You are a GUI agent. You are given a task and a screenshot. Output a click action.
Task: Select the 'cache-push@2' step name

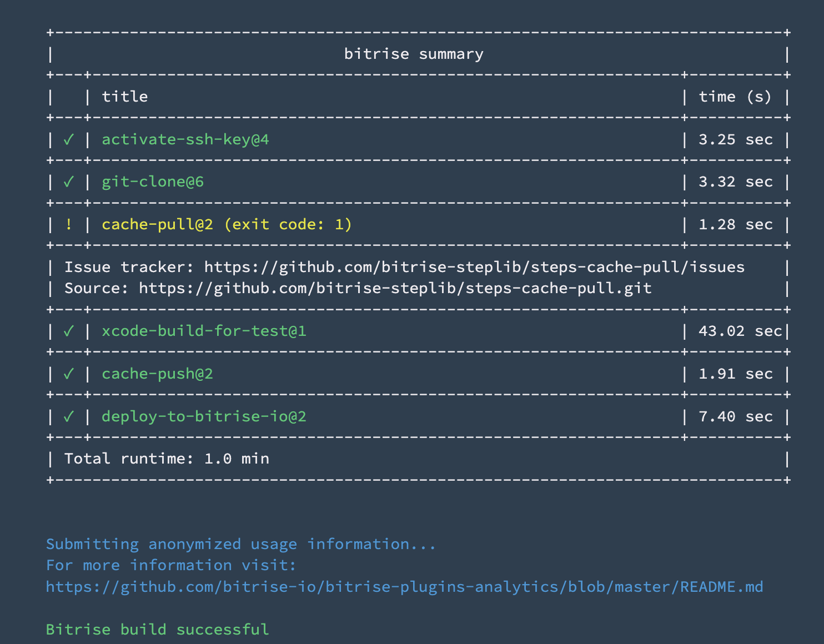[x=157, y=374]
